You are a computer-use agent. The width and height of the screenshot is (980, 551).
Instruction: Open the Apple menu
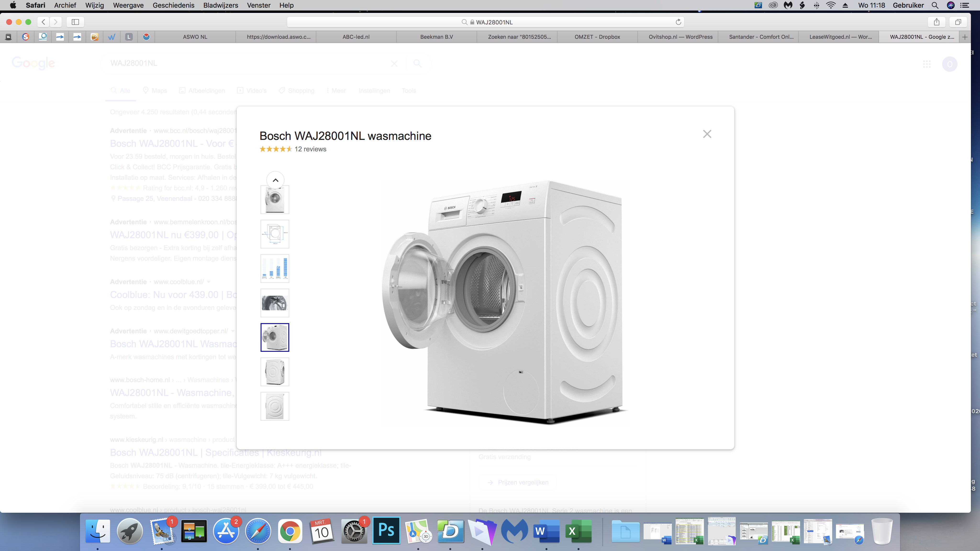[x=13, y=5]
